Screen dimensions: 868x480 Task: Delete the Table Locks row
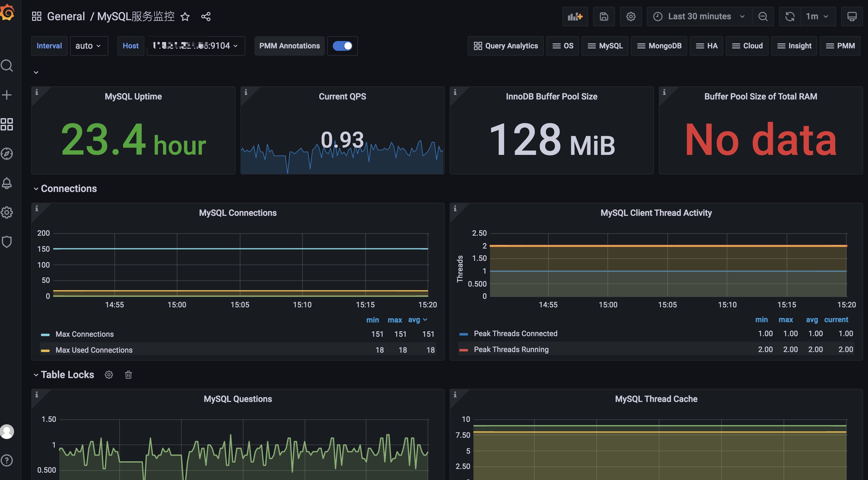click(x=128, y=375)
